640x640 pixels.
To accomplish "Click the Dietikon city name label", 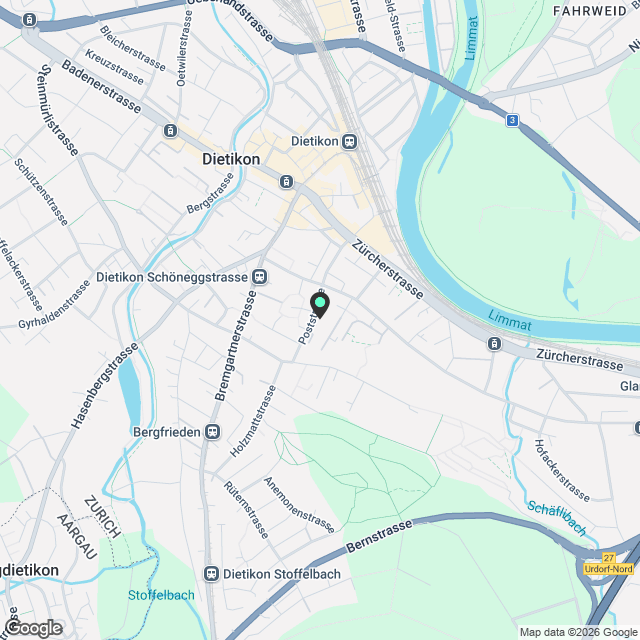I will click(231, 159).
